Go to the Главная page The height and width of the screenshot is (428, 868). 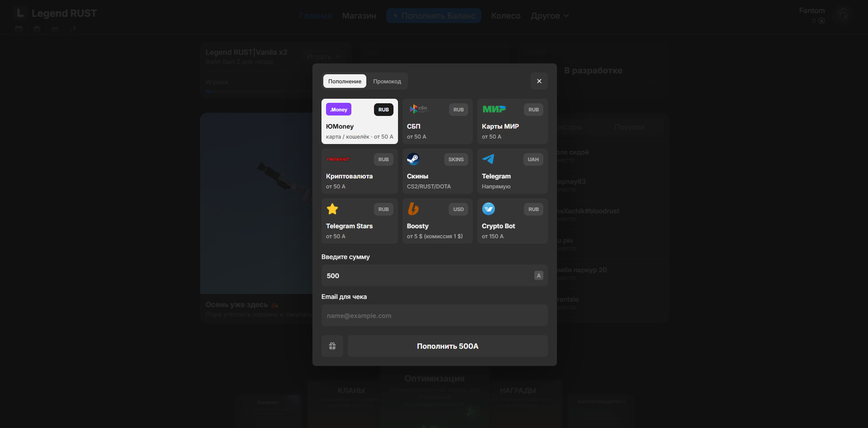tap(316, 15)
